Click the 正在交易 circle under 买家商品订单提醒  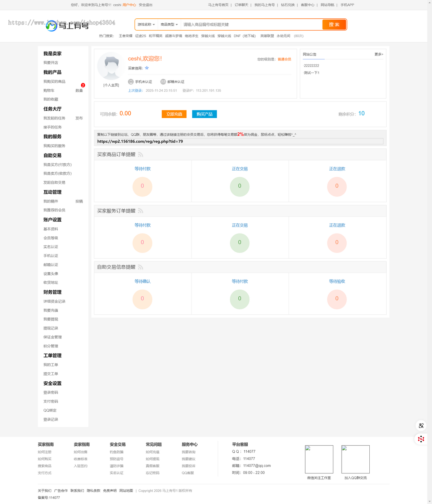tap(240, 186)
